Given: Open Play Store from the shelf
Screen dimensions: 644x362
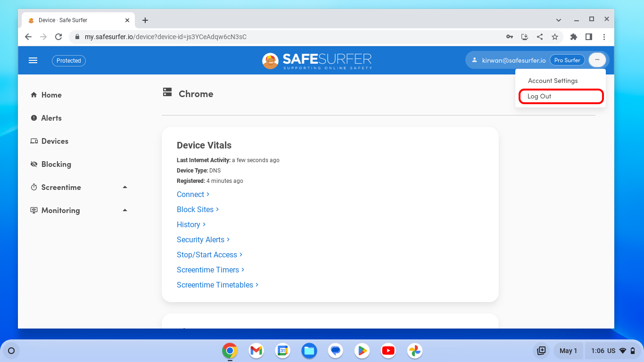Looking at the screenshot, I should 362,351.
